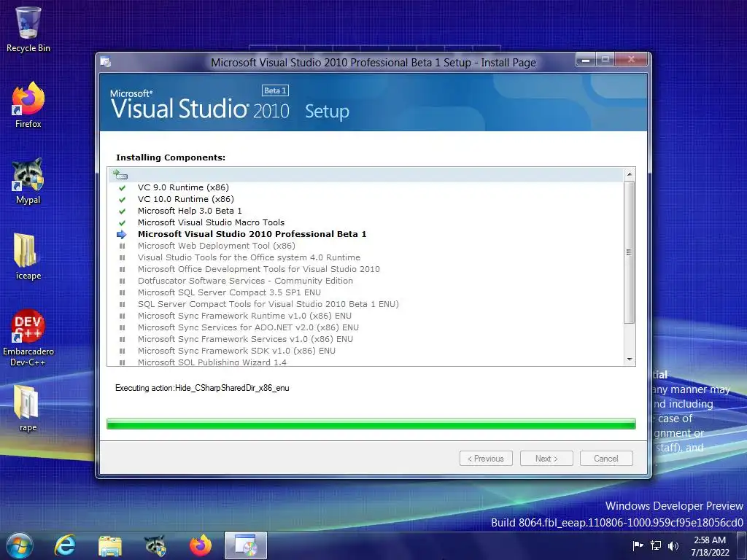Select the Embarcadero Dev-C++ desktop shortcut
747x560 pixels.
click(x=28, y=338)
